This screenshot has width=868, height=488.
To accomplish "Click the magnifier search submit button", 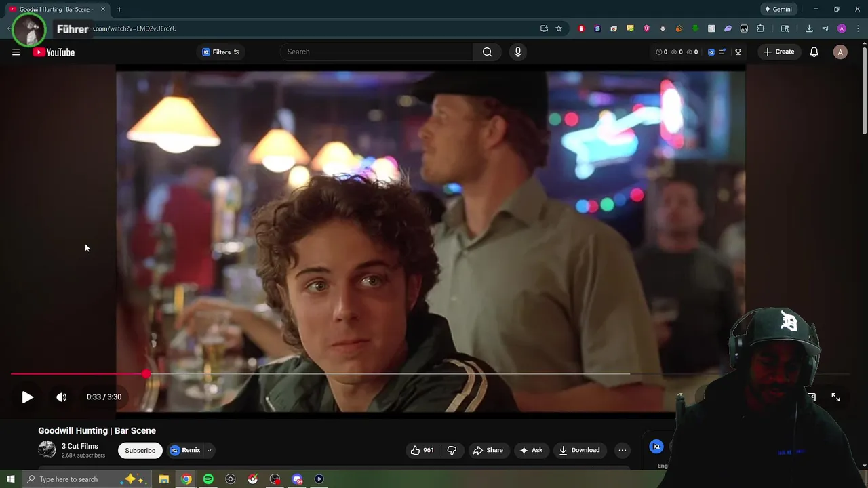I will [487, 52].
